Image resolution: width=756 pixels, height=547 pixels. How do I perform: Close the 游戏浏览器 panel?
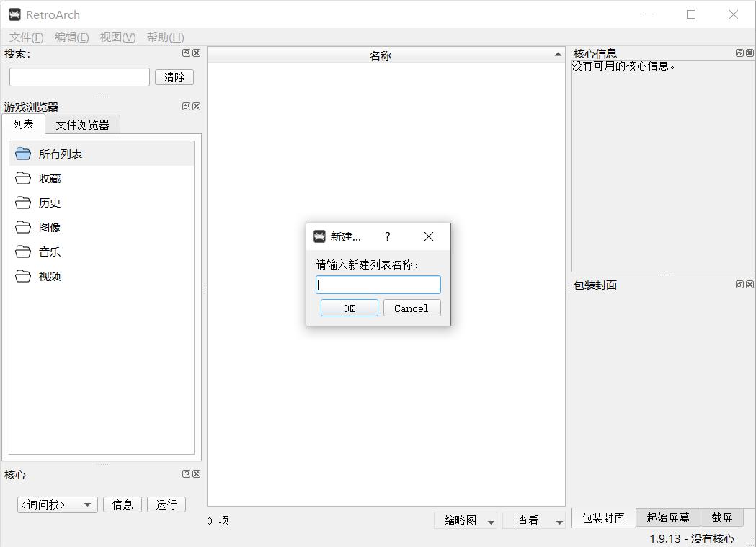[196, 107]
